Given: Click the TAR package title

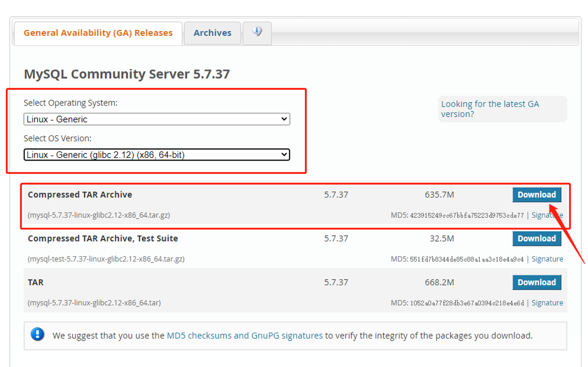Looking at the screenshot, I should 36,282.
